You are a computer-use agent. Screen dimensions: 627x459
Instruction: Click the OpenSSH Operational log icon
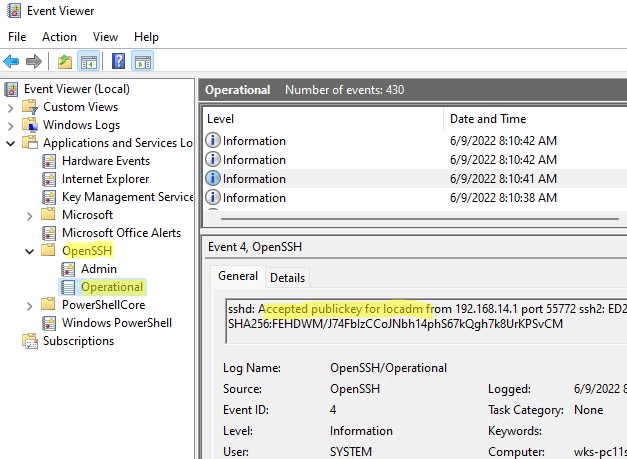(68, 287)
